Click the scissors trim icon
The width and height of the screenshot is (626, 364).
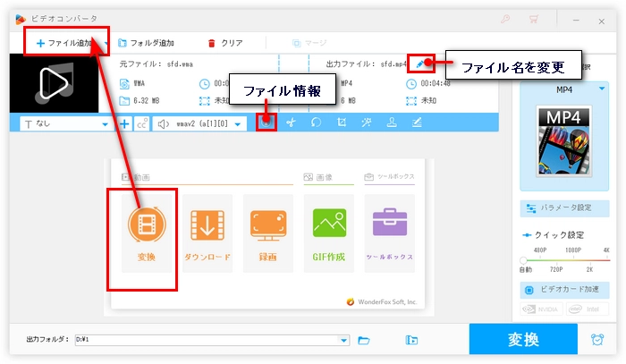pyautogui.click(x=290, y=123)
